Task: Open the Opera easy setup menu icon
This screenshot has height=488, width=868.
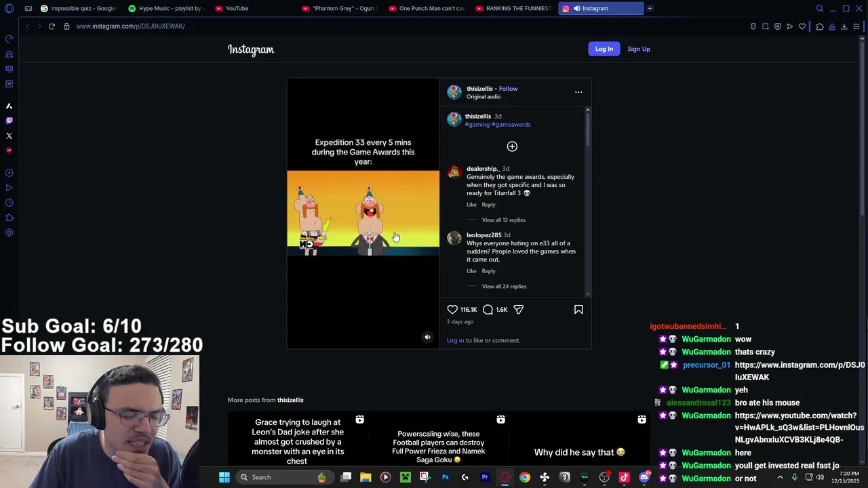Action: click(856, 26)
